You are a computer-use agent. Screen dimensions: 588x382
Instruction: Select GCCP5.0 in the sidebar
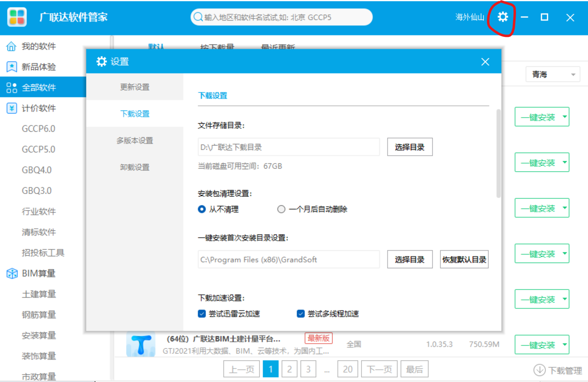(x=38, y=149)
